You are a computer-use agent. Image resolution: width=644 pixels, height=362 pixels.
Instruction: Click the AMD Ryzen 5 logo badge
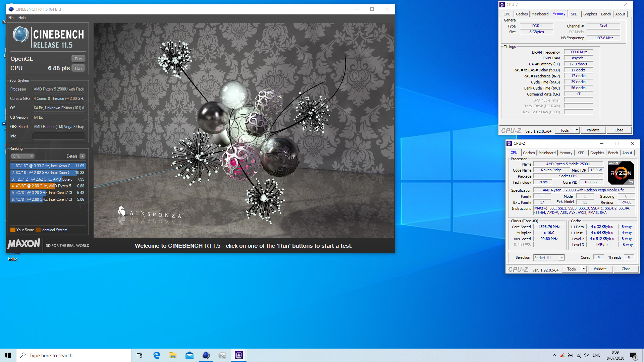pyautogui.click(x=621, y=173)
